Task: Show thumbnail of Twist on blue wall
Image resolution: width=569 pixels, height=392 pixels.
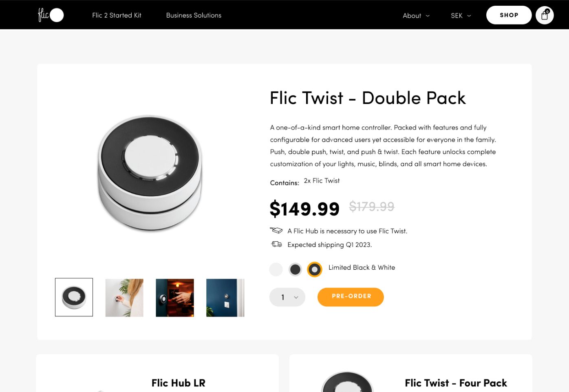Action: [225, 297]
